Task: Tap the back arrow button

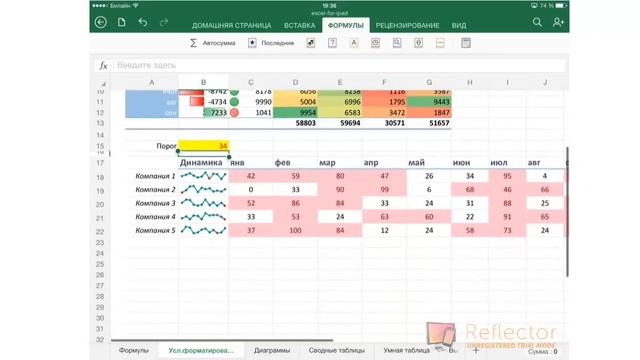Action: [x=101, y=22]
